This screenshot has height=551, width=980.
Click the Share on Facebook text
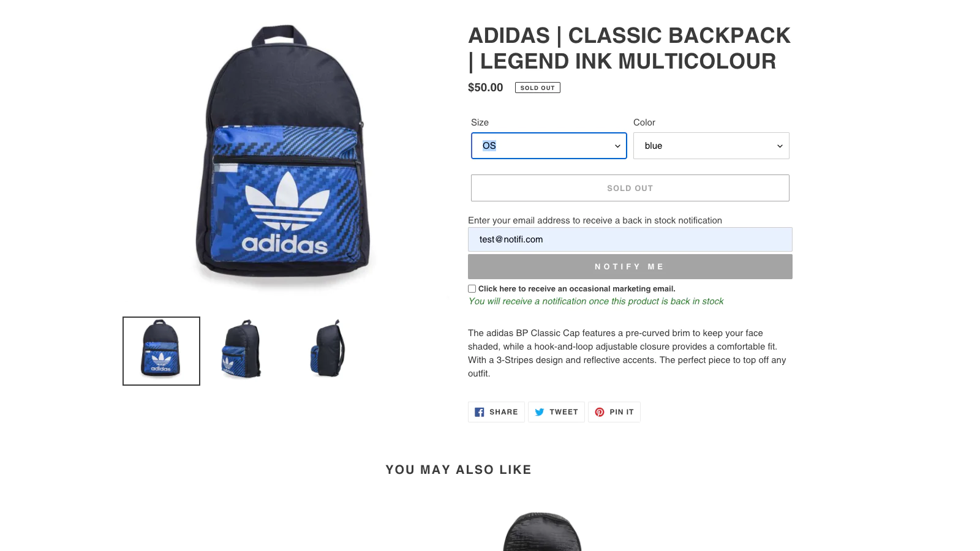click(503, 412)
